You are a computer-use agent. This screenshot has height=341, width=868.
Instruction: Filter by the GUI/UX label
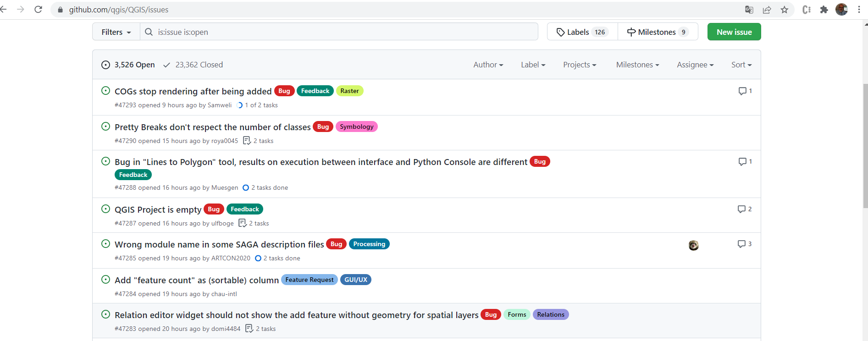(x=356, y=280)
